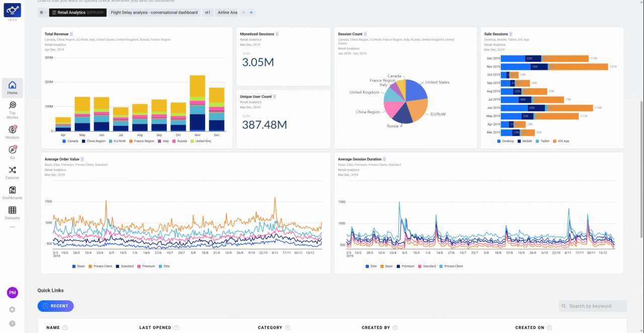Viewport: 644px width, 333px height.
Task: Click info icon beside Unique User Count
Action: tap(274, 96)
